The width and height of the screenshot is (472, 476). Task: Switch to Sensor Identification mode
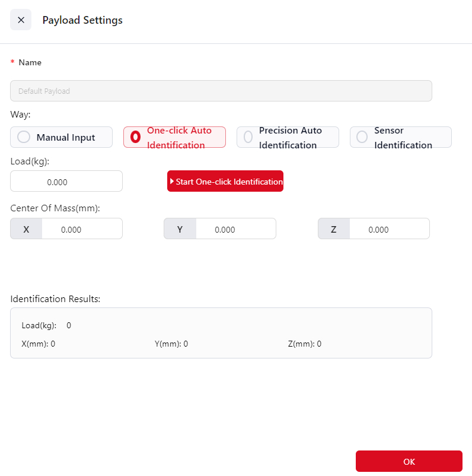(x=362, y=137)
